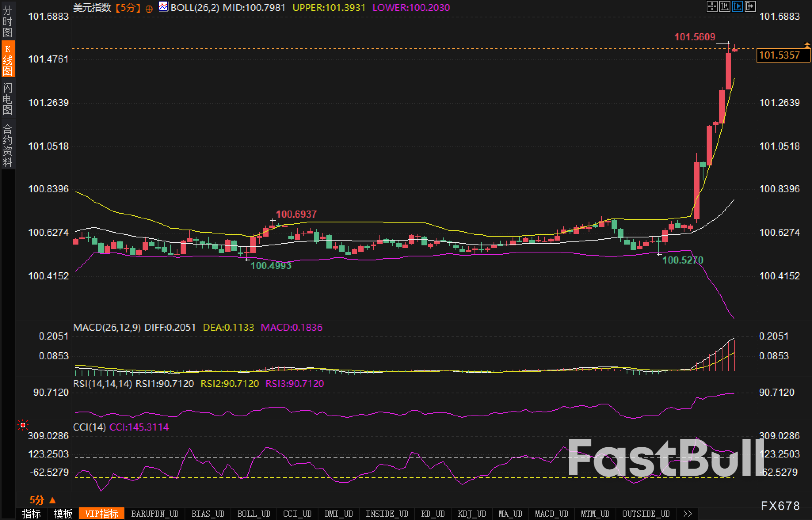Select the VIP指标 tab
812x520 pixels.
(102, 514)
